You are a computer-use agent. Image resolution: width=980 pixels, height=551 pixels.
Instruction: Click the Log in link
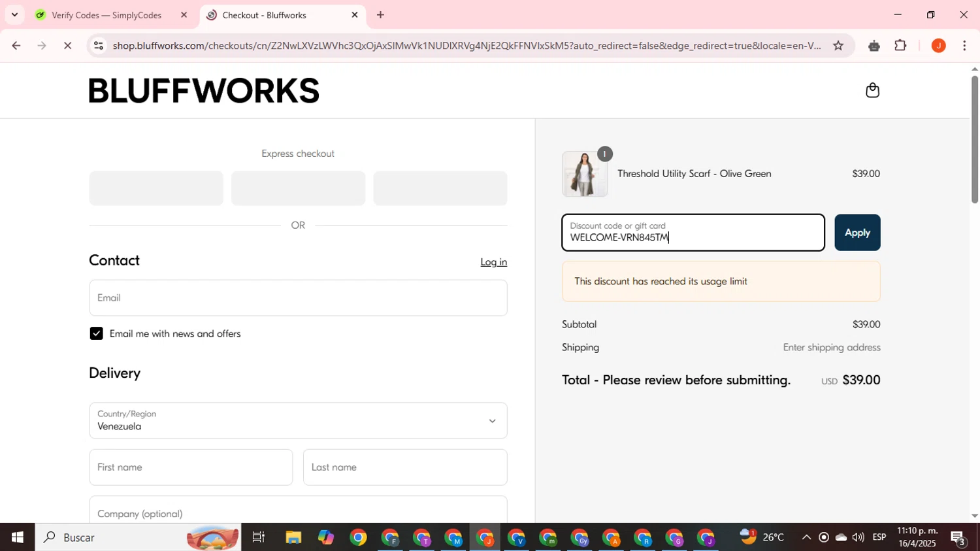[493, 262]
